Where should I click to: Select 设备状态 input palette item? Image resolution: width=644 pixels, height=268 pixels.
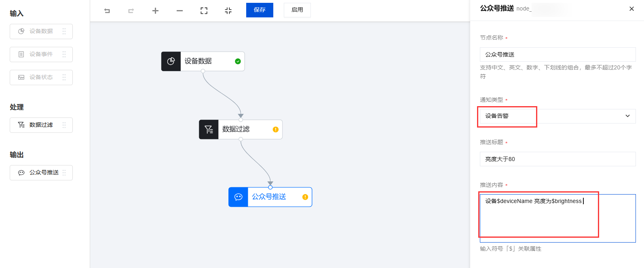pyautogui.click(x=41, y=77)
